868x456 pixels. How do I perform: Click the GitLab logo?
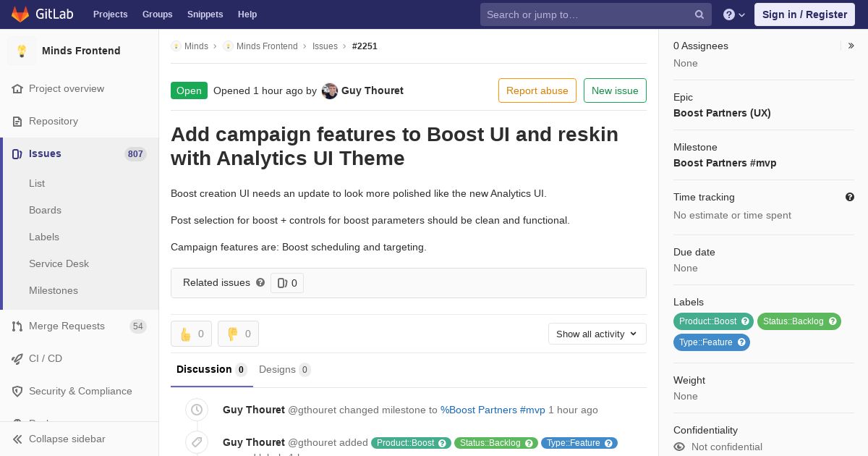(x=43, y=14)
